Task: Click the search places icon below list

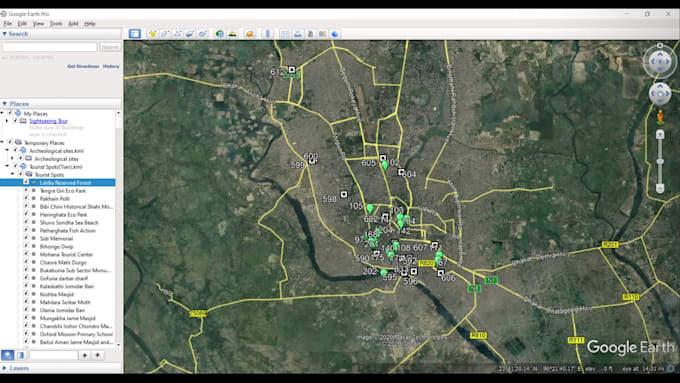Action: tap(7, 355)
